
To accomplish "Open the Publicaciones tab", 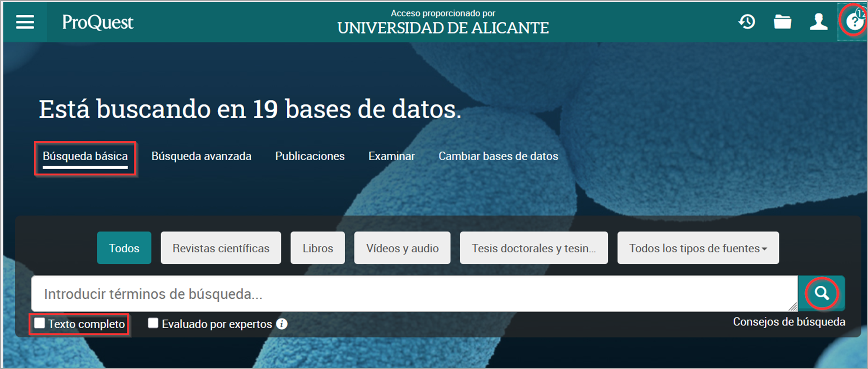I will (x=310, y=156).
